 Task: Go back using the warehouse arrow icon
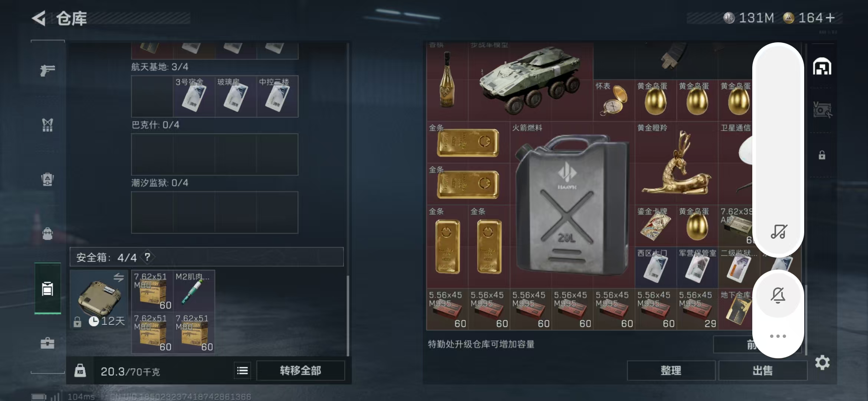pyautogui.click(x=39, y=18)
